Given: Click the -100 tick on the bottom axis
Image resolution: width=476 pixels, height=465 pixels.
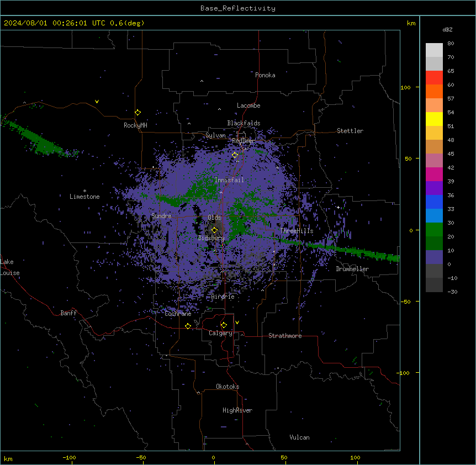Looking at the screenshot, I should [x=69, y=458].
